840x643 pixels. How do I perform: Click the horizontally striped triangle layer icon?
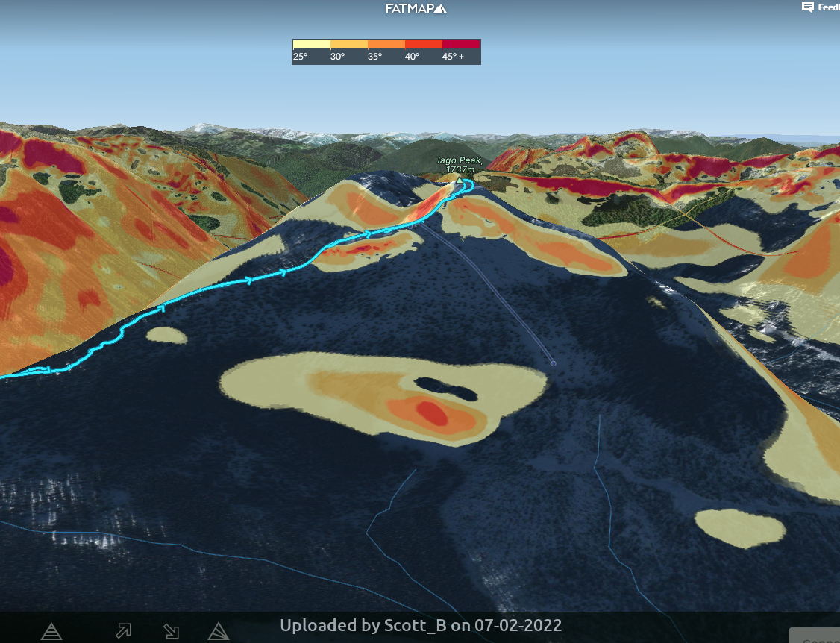point(51,631)
